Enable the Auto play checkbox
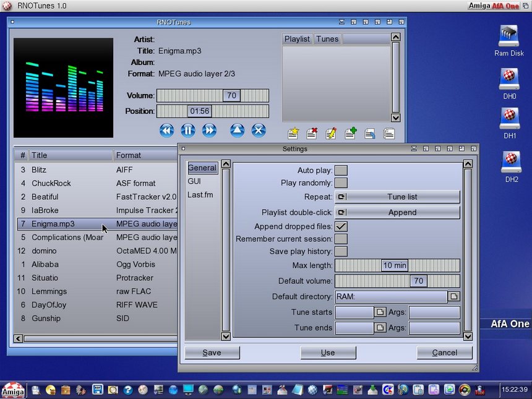The width and height of the screenshot is (532, 399). [341, 170]
